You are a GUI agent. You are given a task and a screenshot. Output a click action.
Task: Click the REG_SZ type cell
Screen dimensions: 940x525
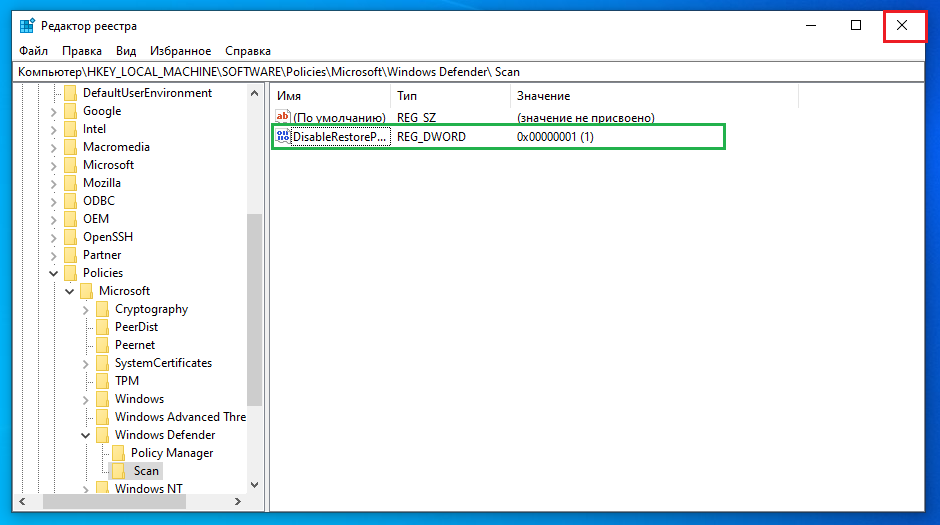(417, 117)
